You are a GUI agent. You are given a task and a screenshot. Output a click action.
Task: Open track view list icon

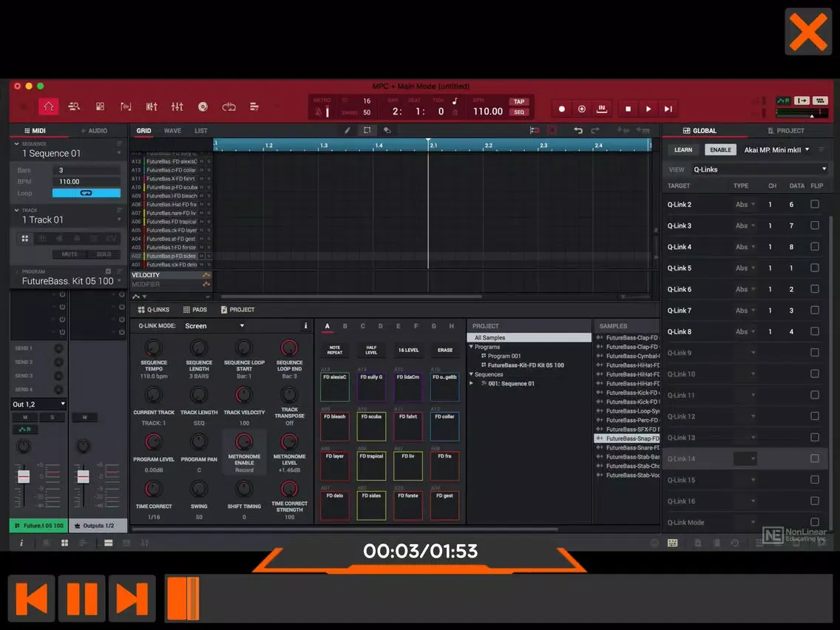click(x=254, y=106)
